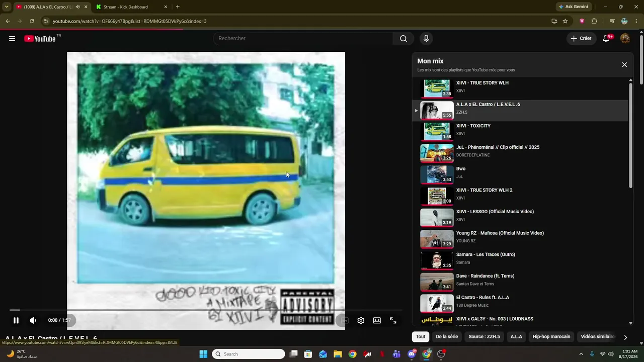This screenshot has height=362, width=644.
Task: Click the Windows taskbar Search box
Action: click(249, 354)
